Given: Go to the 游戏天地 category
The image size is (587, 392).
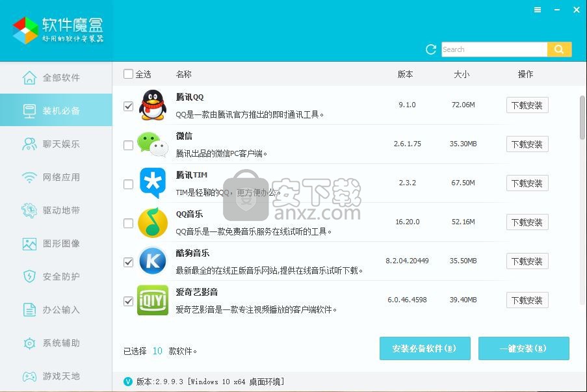Looking at the screenshot, I should [x=56, y=376].
